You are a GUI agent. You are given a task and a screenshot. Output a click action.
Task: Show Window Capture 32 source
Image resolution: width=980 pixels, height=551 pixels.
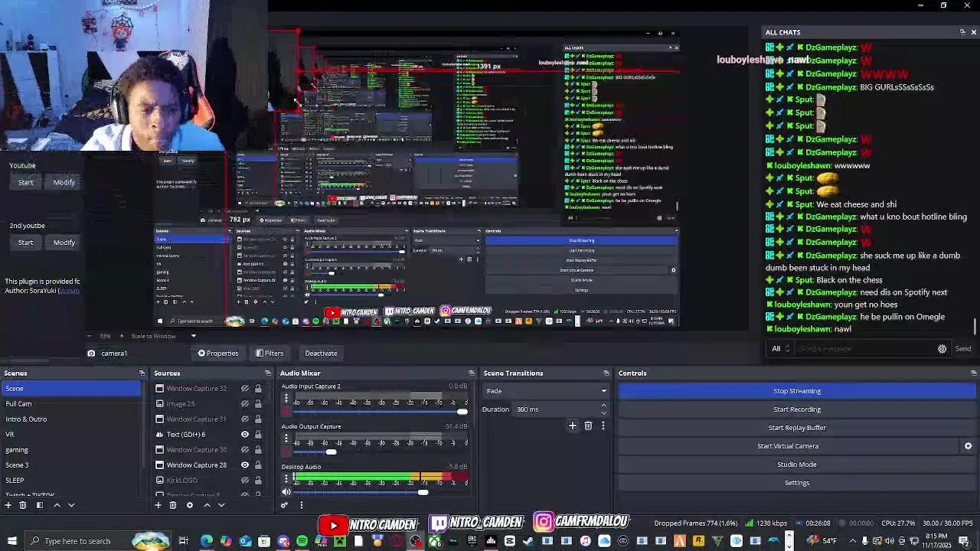pyautogui.click(x=245, y=389)
